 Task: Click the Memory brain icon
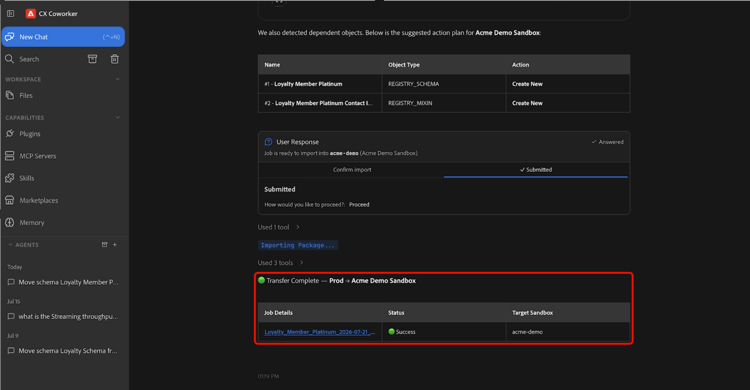coord(10,223)
